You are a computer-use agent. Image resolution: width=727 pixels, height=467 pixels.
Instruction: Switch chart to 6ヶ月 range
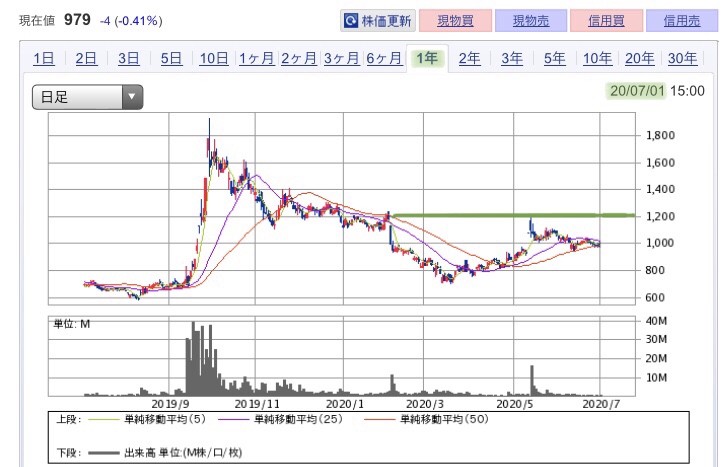(384, 58)
